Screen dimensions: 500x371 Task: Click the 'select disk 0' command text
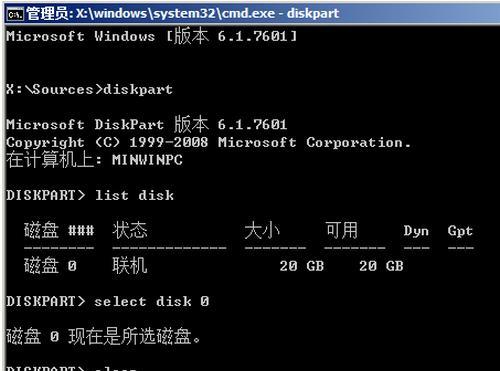point(152,302)
